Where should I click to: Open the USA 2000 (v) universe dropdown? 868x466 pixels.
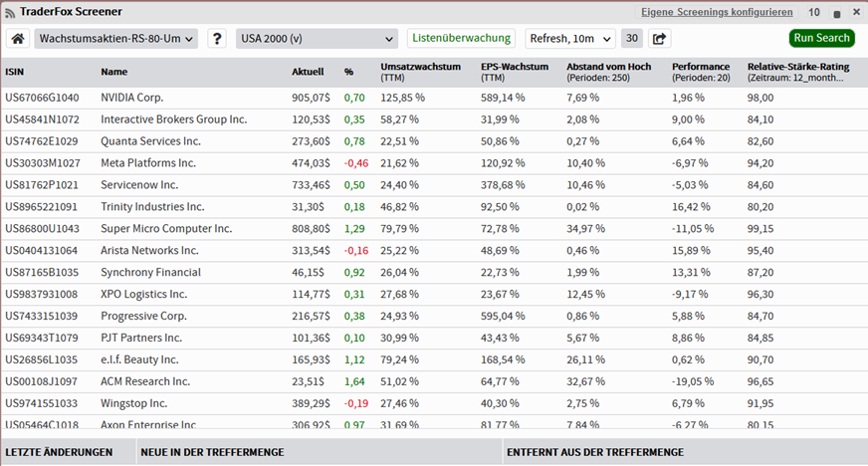click(317, 39)
